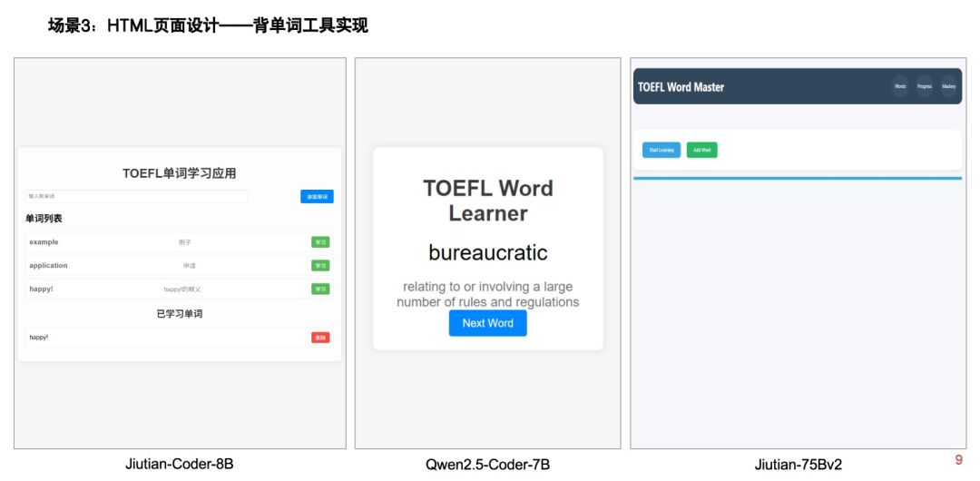Viewport: 980px width, 481px height.
Task: Click the word "example" in list
Action: pos(44,242)
